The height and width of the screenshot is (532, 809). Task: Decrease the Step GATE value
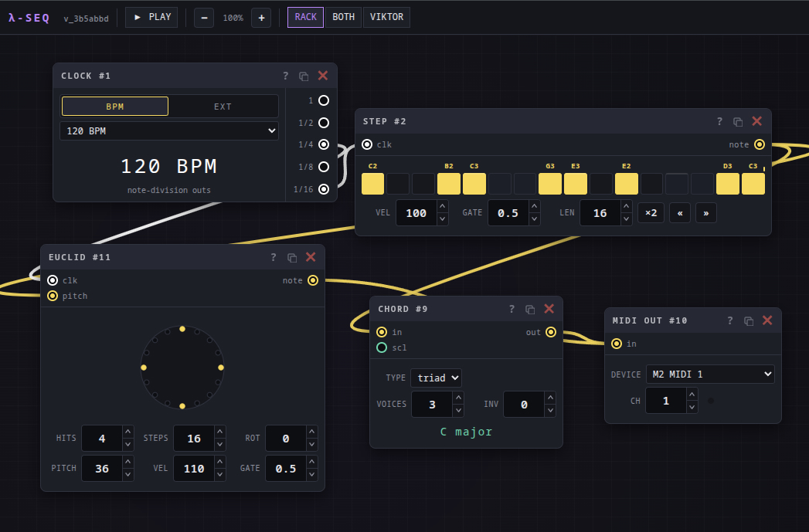click(x=534, y=219)
